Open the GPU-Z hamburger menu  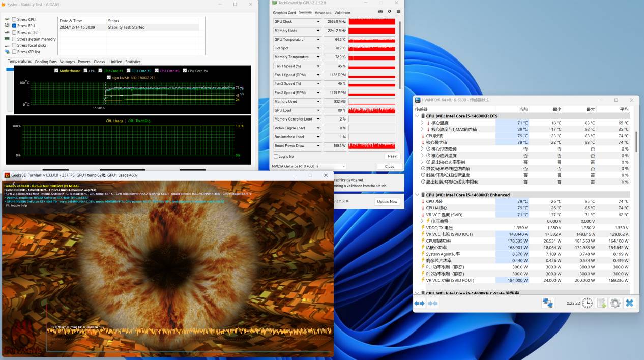click(x=398, y=11)
